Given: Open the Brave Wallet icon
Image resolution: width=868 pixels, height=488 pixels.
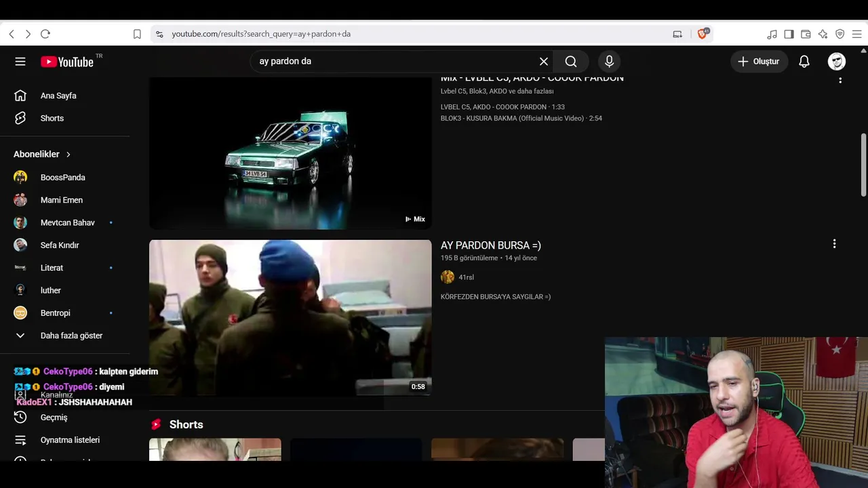Looking at the screenshot, I should point(806,34).
